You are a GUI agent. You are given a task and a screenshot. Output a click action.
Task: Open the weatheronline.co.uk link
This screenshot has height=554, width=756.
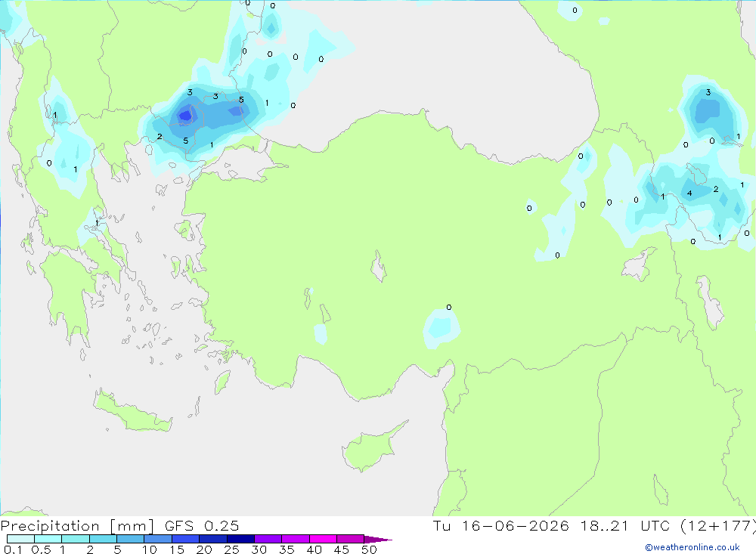point(692,547)
